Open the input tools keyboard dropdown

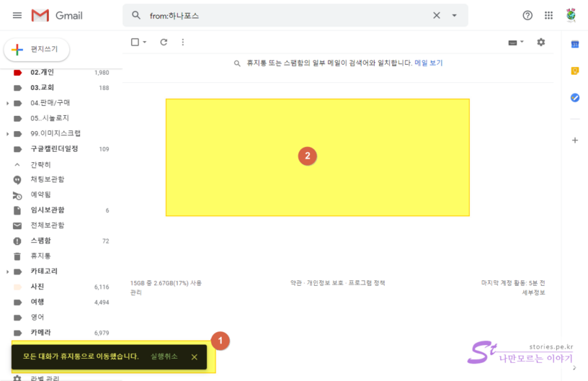coord(516,42)
